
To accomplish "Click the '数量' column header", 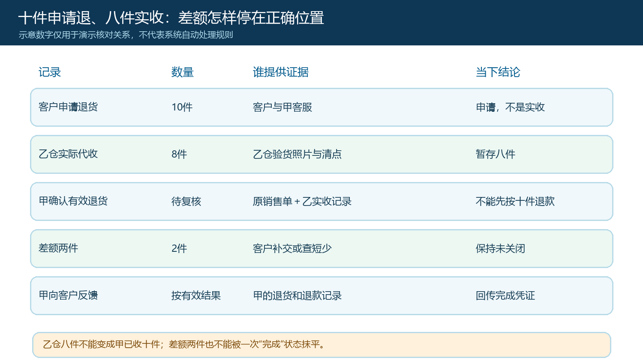I will pos(183,72).
